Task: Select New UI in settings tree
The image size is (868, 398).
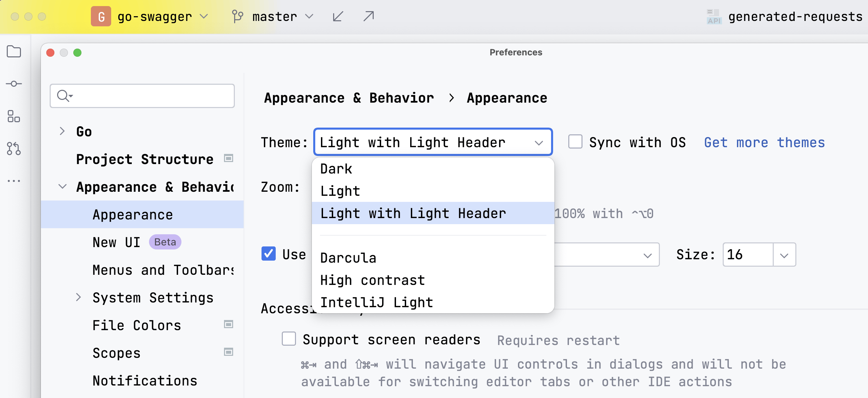Action: [x=117, y=242]
